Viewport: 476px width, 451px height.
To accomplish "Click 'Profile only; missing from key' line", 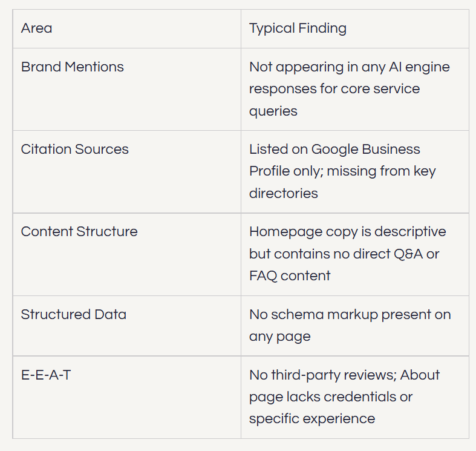I will click(342, 171).
